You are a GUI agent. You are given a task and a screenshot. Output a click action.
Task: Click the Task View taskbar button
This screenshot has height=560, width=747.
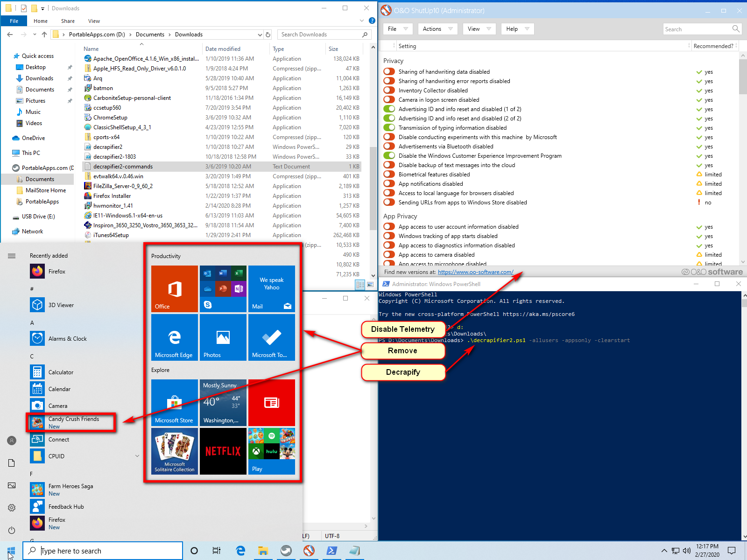pos(217,551)
